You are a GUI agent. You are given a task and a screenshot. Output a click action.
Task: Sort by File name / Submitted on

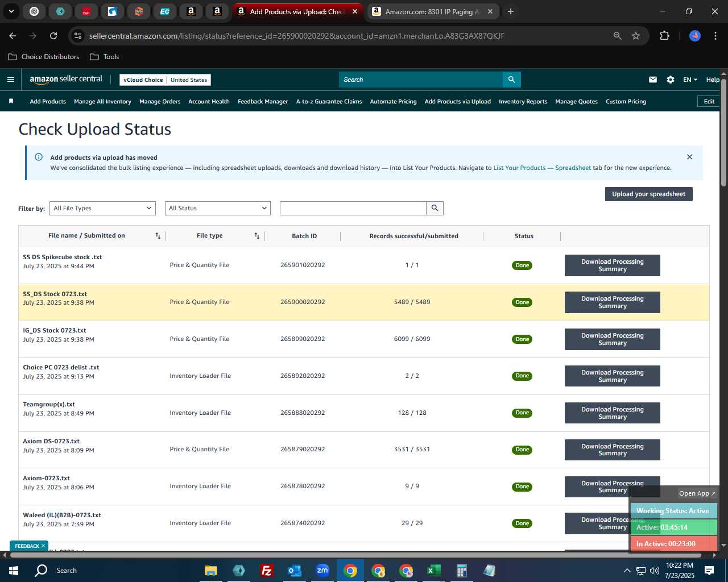pyautogui.click(x=158, y=236)
